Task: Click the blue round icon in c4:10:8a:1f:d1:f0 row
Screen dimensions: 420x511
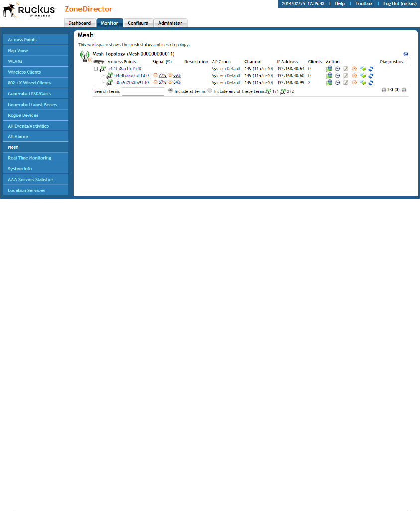Action: [x=337, y=69]
